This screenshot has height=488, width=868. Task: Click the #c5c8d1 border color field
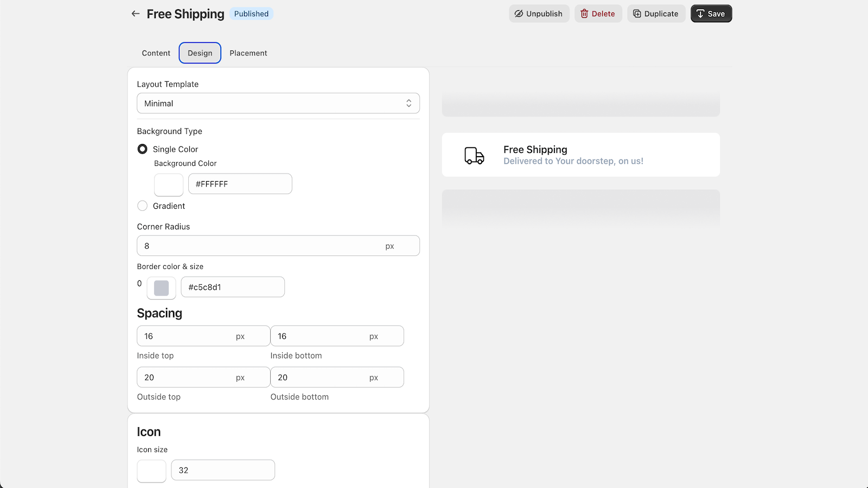click(x=233, y=287)
